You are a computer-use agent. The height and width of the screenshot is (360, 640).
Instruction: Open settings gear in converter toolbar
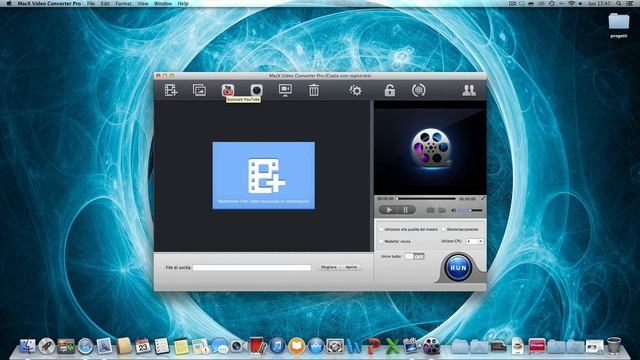(x=355, y=90)
